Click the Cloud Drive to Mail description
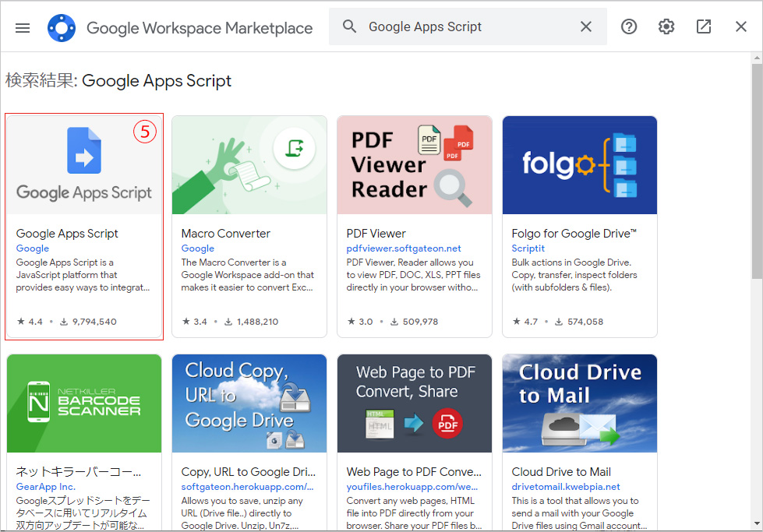The width and height of the screenshot is (763, 532). pos(579,513)
